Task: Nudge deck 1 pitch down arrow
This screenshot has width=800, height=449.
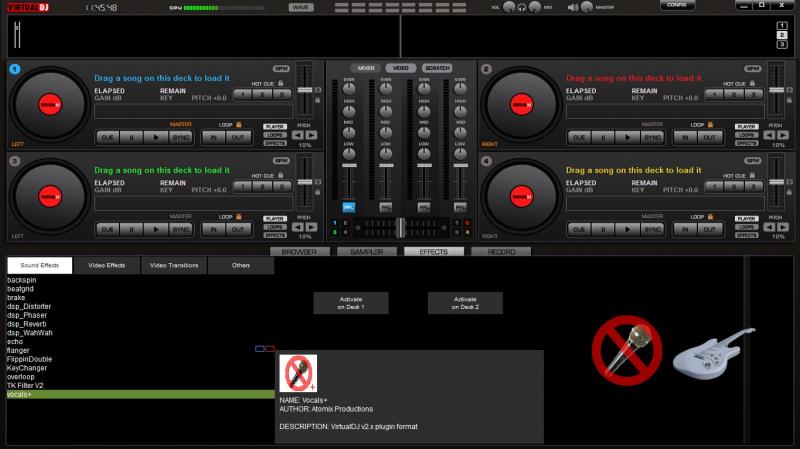Action: click(297, 135)
